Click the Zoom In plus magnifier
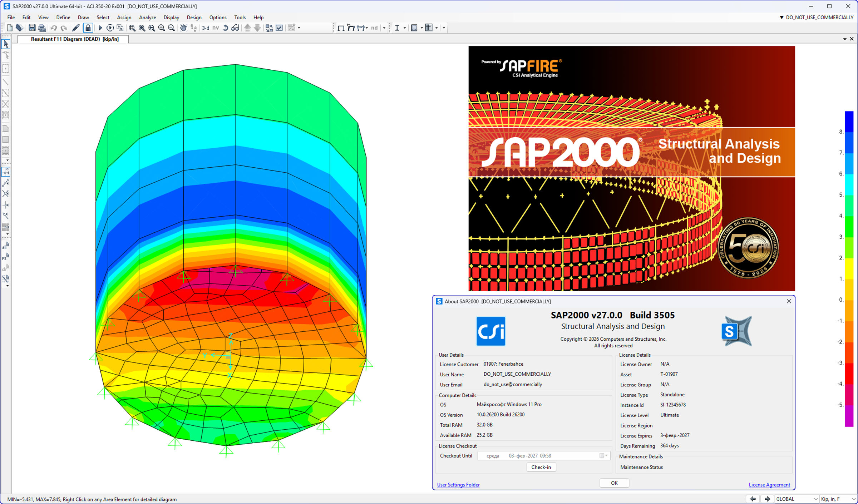The image size is (858, 504). (162, 28)
